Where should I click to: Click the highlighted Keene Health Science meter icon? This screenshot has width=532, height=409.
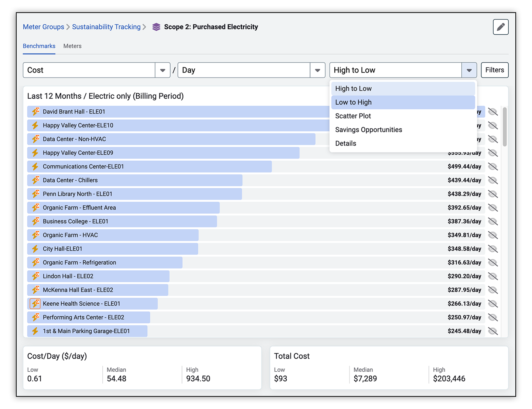(35, 304)
